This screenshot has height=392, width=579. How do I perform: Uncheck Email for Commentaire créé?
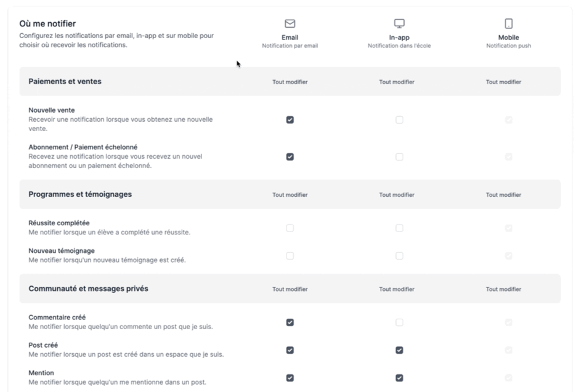point(290,322)
